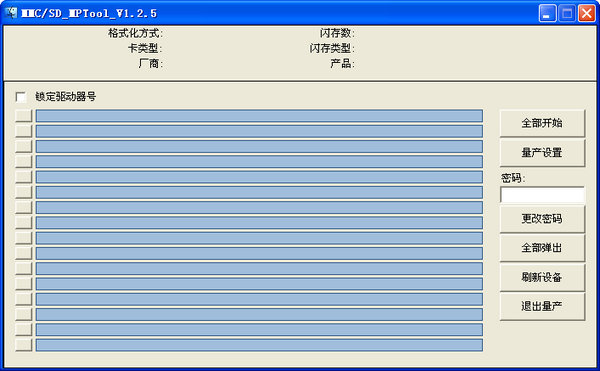Close the MPTool window
The image size is (600, 371).
coord(587,13)
